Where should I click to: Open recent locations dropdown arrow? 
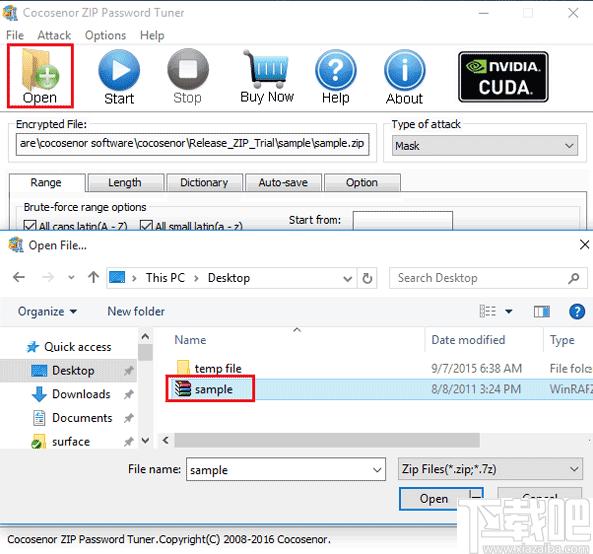pos(71,278)
